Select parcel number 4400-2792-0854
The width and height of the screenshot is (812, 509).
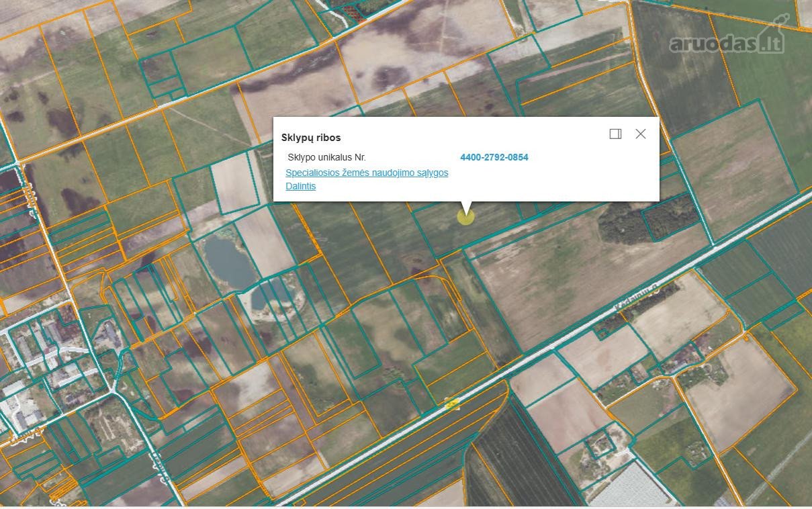pos(494,157)
